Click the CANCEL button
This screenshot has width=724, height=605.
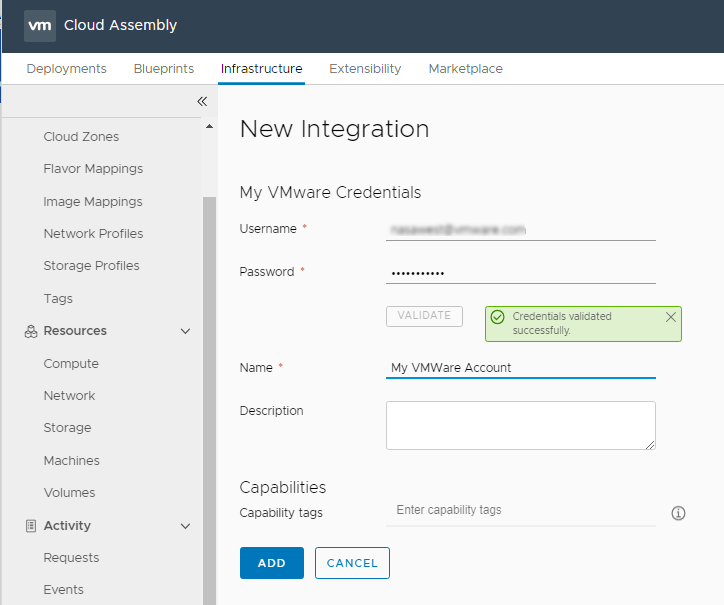352,563
